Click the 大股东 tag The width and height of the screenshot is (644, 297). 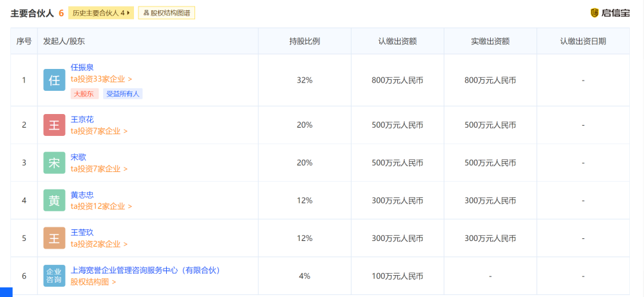pos(84,93)
